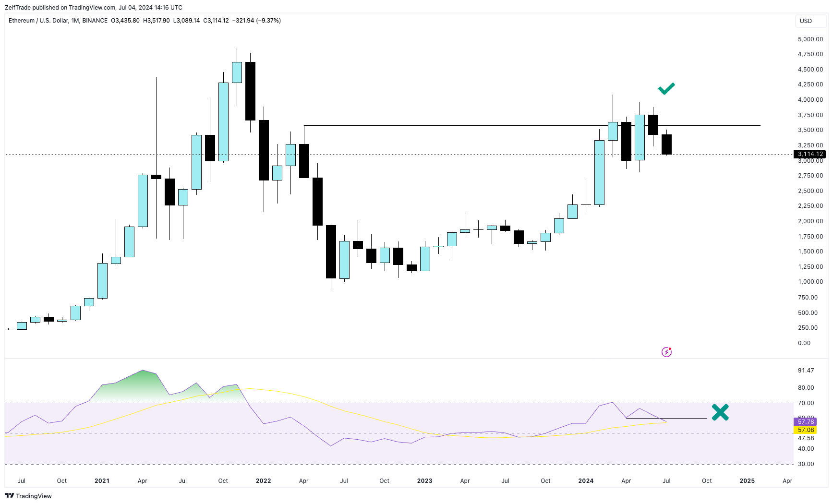Select the 2021 label on the time axis

(102, 480)
